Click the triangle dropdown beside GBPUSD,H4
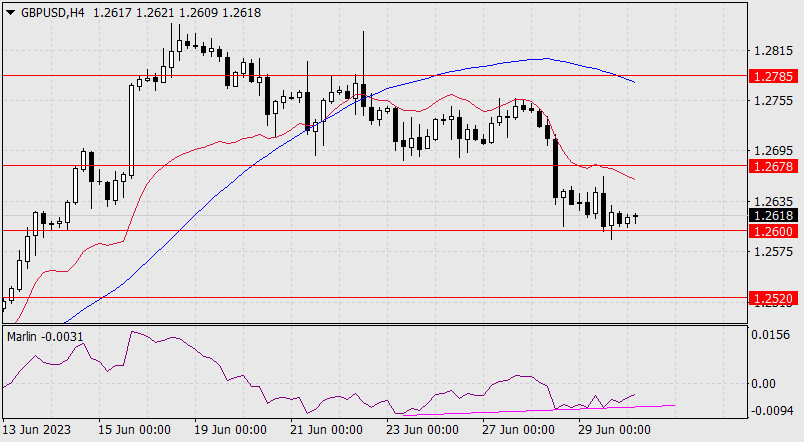 [9, 10]
